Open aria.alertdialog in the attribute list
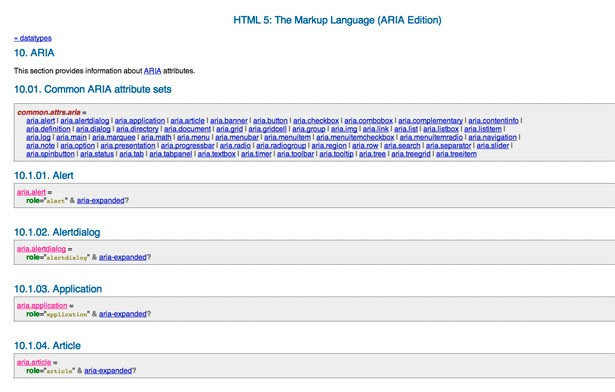 (x=85, y=120)
